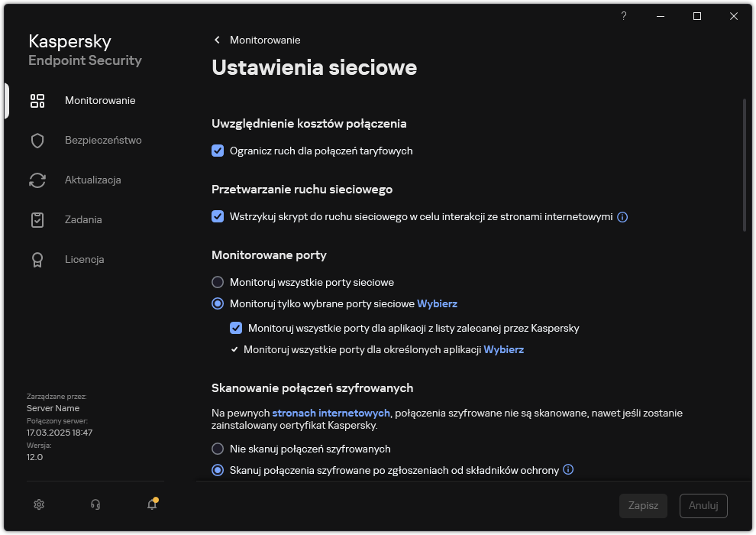756x535 pixels.
Task: Open the notifications bell icon
Action: click(x=151, y=505)
